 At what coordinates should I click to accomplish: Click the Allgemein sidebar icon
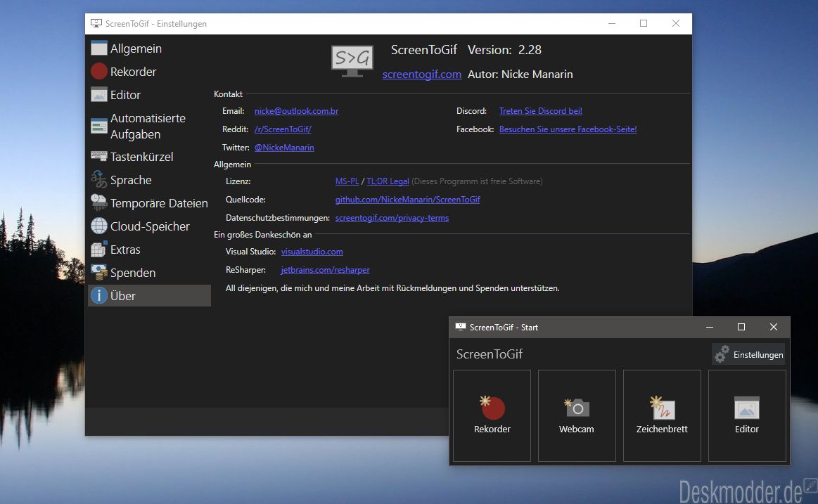(98, 49)
